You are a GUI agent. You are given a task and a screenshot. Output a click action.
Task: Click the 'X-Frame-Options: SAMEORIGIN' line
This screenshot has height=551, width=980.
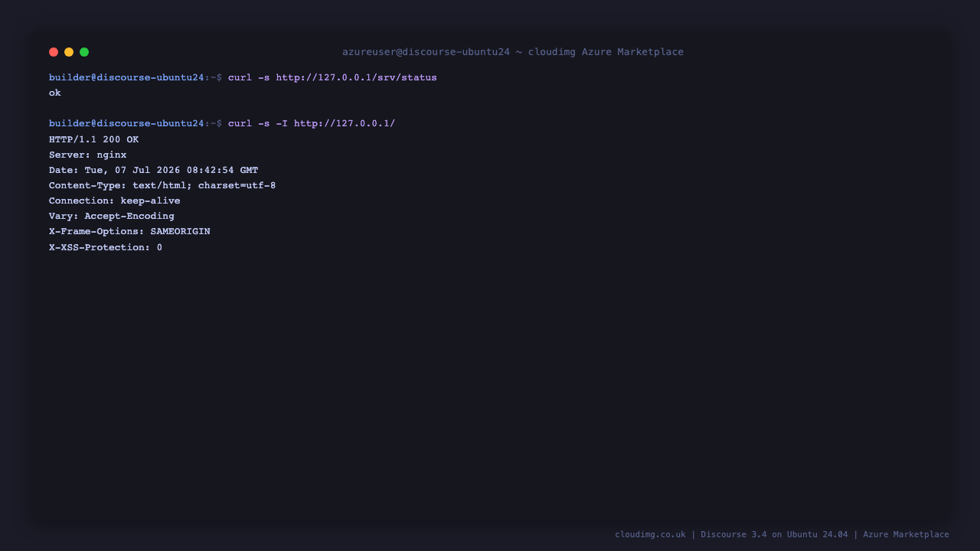(129, 232)
